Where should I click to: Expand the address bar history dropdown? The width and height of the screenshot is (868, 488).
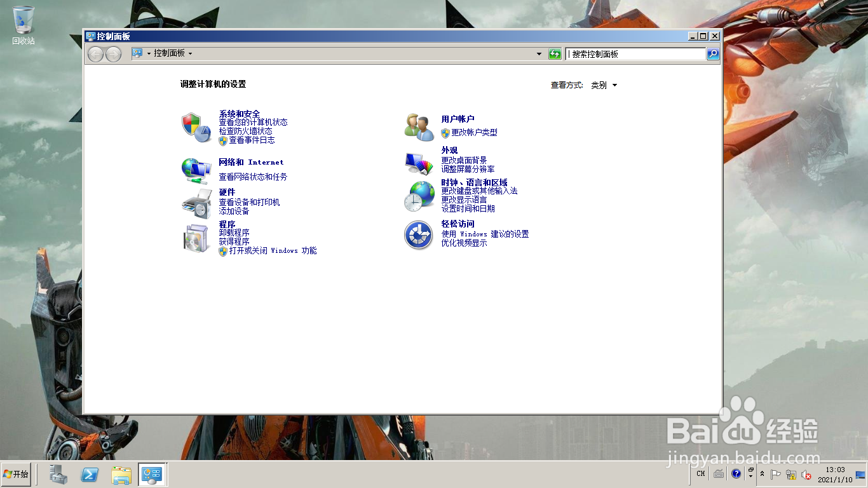pos(539,54)
